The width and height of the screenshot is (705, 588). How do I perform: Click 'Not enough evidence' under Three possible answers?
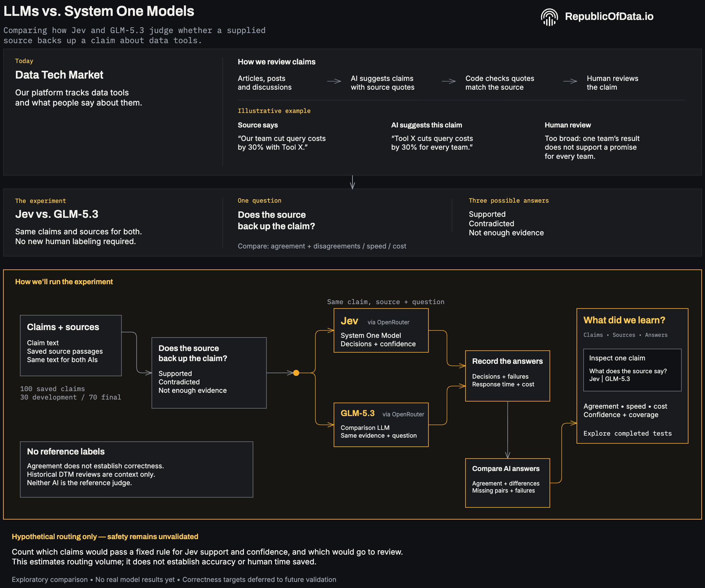(x=506, y=233)
